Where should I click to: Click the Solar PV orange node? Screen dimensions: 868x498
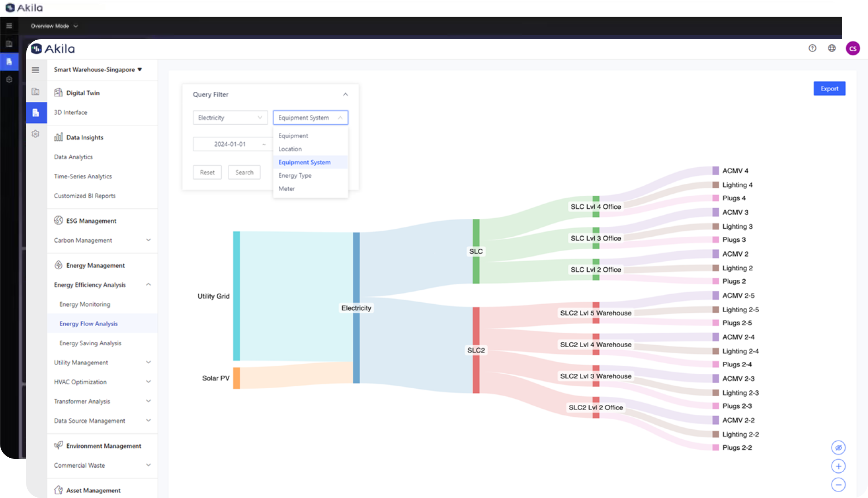point(237,378)
